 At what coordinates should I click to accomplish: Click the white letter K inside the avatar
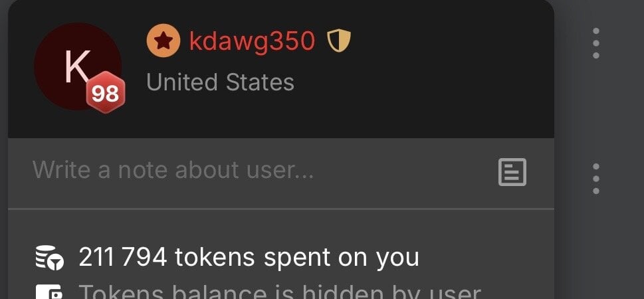77,66
